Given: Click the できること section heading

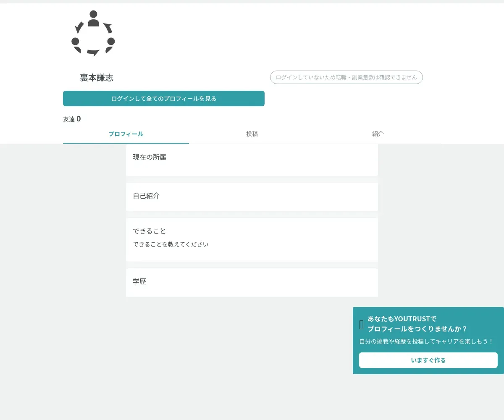Looking at the screenshot, I should (150, 231).
